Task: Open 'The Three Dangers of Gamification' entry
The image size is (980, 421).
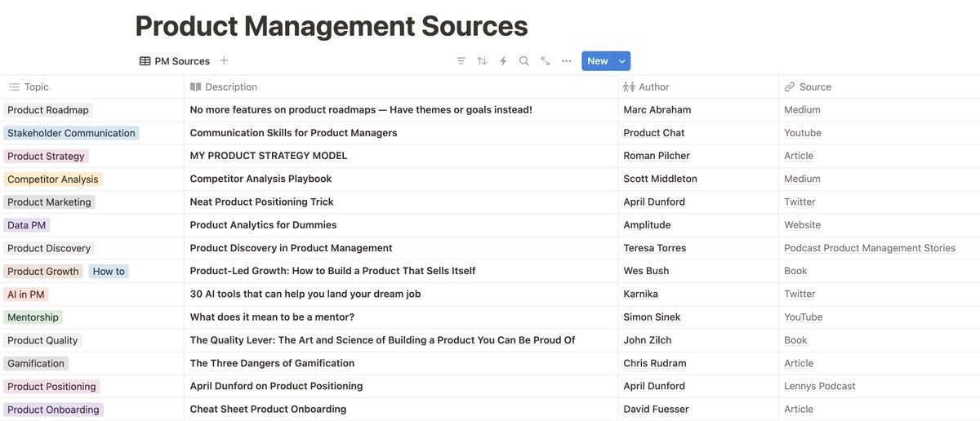Action: point(272,363)
